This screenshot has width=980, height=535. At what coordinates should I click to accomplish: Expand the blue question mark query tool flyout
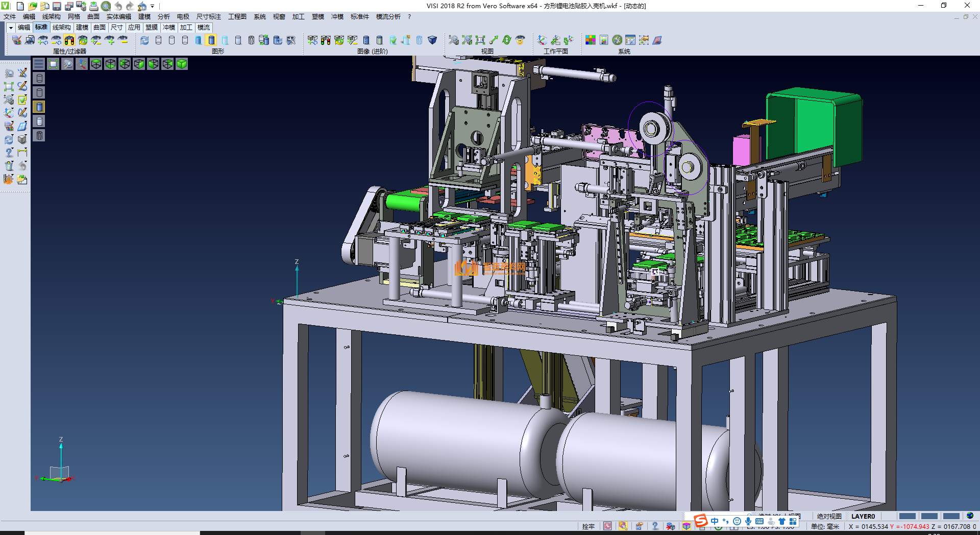tap(9, 153)
